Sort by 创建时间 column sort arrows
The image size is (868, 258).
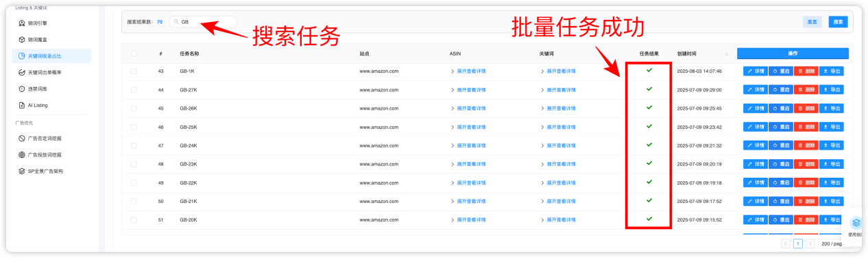tap(726, 54)
